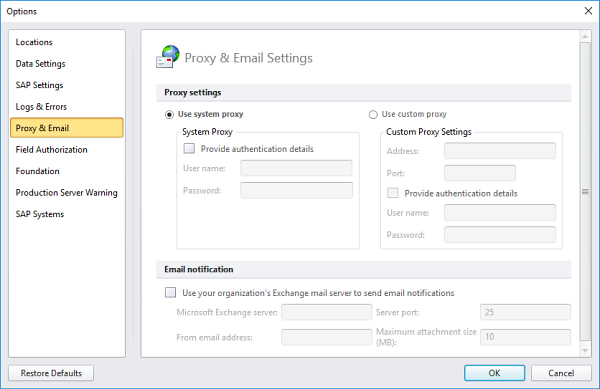The width and height of the screenshot is (600, 389).
Task: Click the Proxy settings section header
Action: (364, 93)
